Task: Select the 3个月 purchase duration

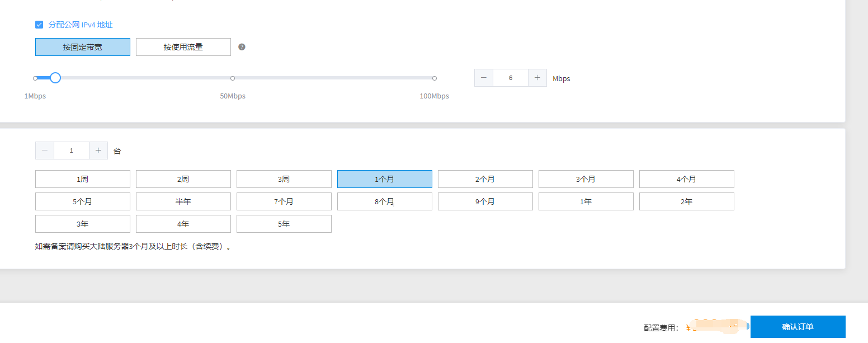Action: (x=586, y=179)
